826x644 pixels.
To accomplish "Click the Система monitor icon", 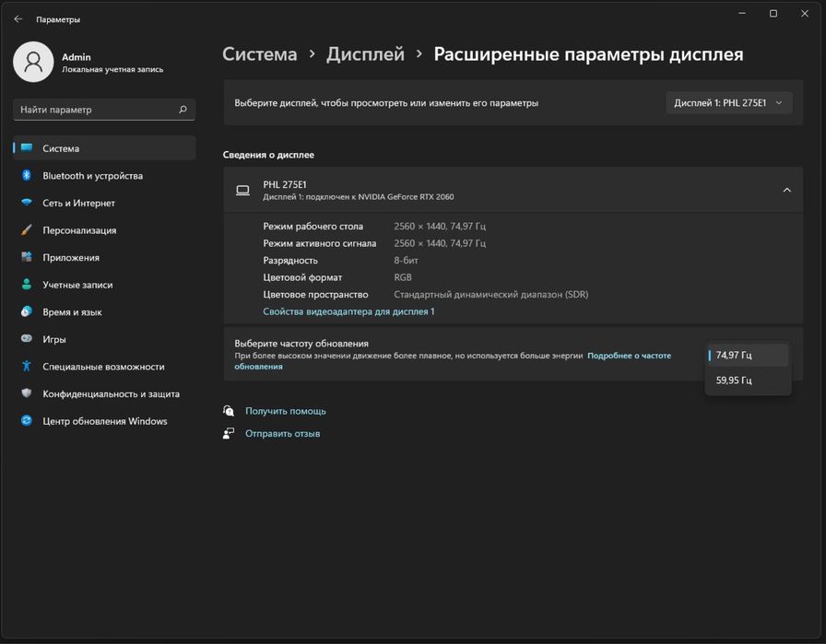I will click(x=27, y=148).
